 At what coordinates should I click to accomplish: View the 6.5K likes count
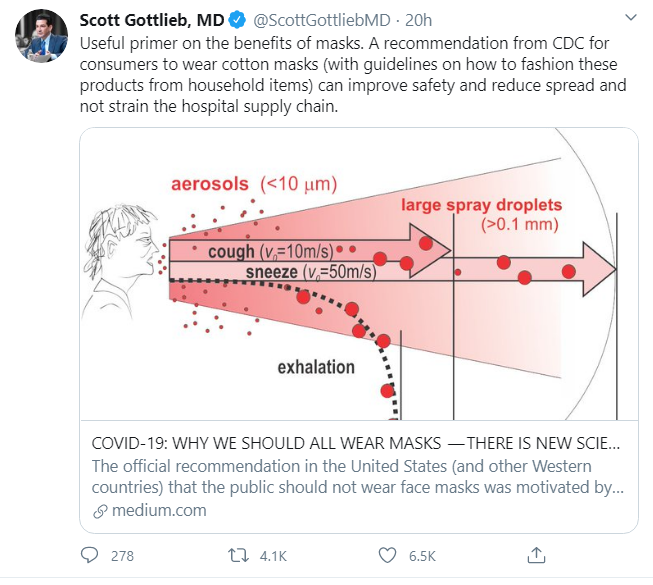coord(422,556)
